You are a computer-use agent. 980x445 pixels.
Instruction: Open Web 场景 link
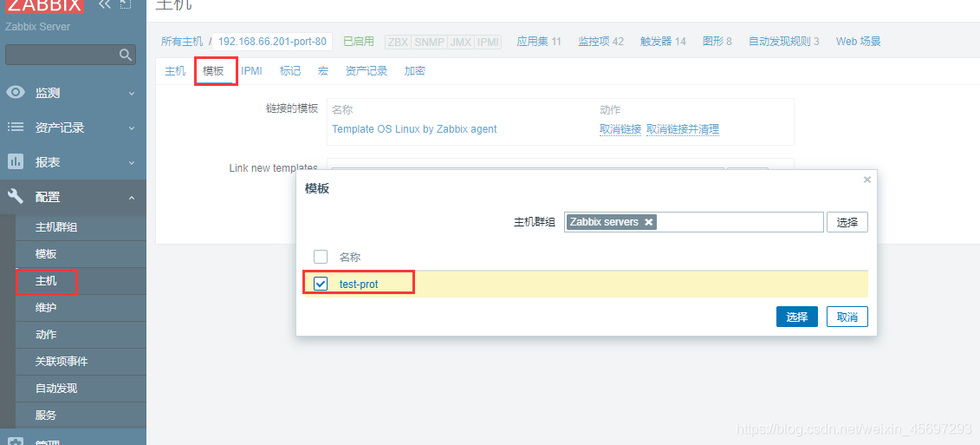[858, 42]
